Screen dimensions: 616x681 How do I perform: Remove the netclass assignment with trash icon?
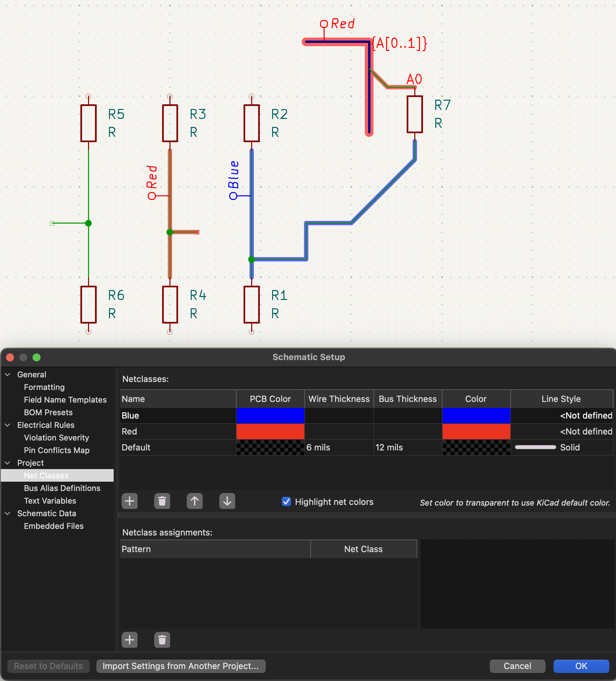162,640
